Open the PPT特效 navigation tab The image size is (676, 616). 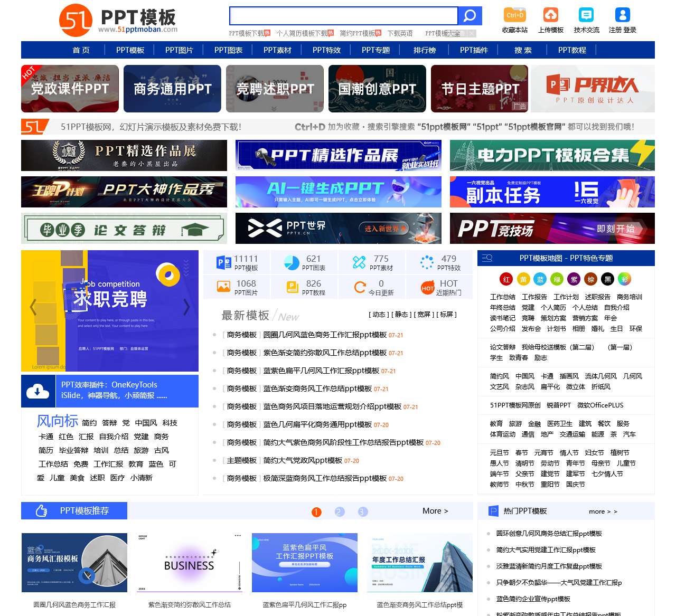pyautogui.click(x=327, y=50)
